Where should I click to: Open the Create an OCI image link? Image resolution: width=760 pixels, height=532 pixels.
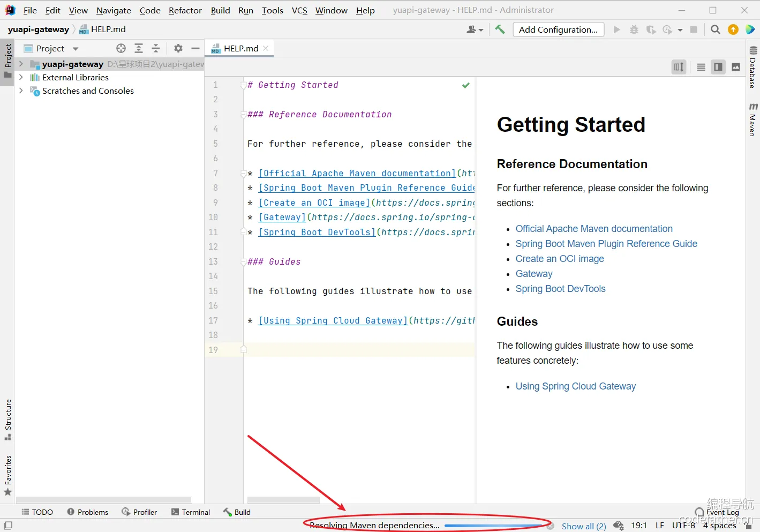[x=560, y=259]
